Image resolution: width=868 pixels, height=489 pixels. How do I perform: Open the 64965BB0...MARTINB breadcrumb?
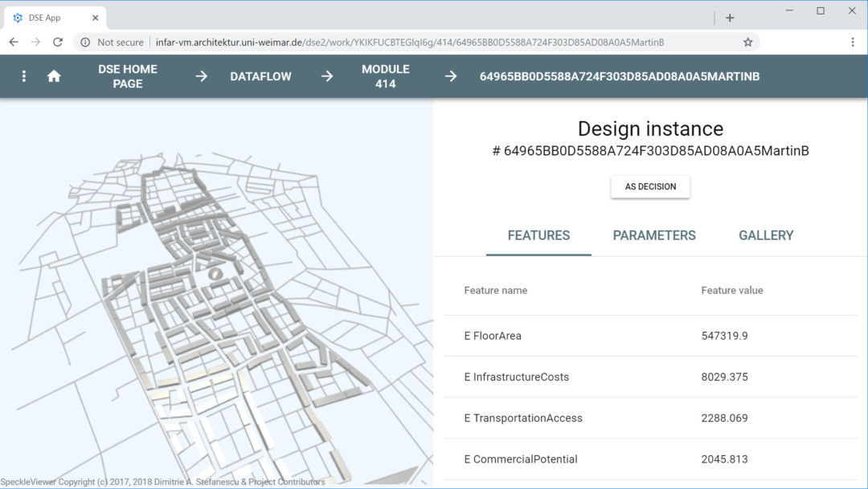620,76
